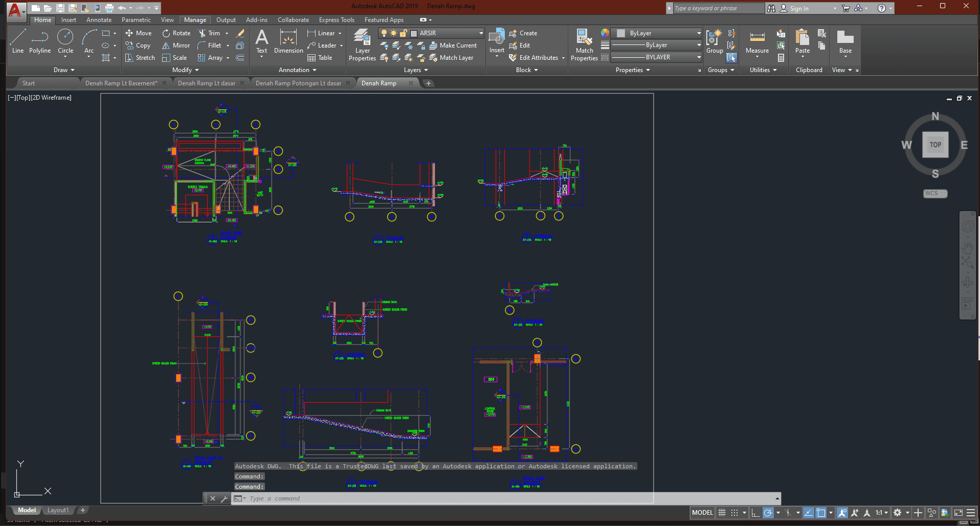Click the Stretch tool
Image resolution: width=980 pixels, height=526 pixels.
click(140, 58)
